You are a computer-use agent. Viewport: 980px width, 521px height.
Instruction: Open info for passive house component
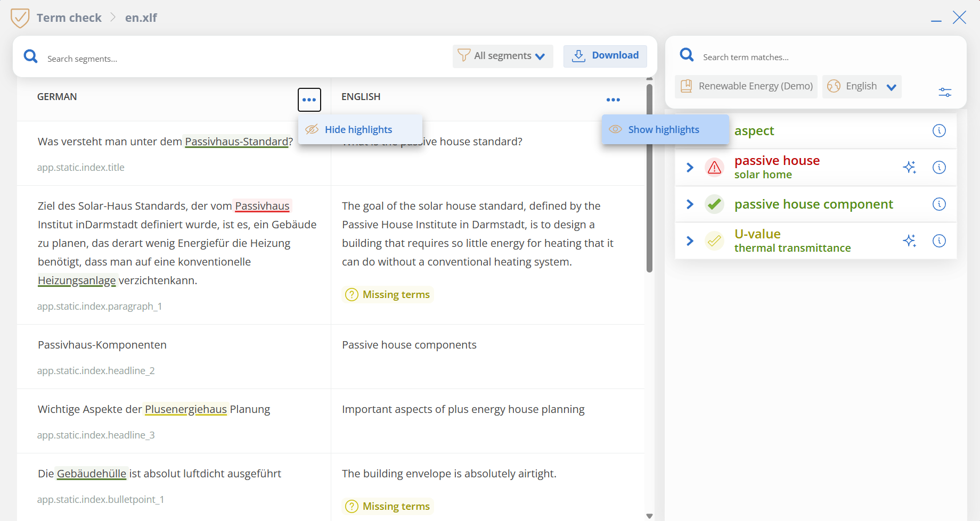point(939,204)
